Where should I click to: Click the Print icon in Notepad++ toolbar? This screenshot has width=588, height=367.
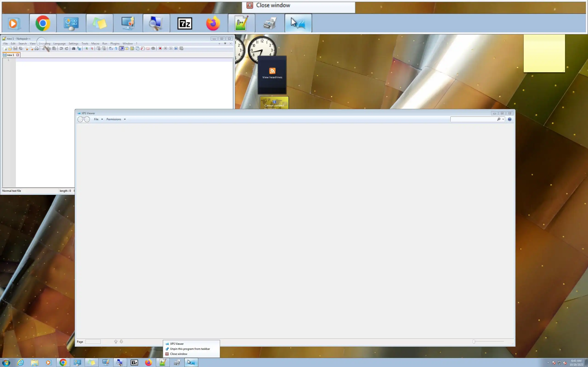coord(37,49)
